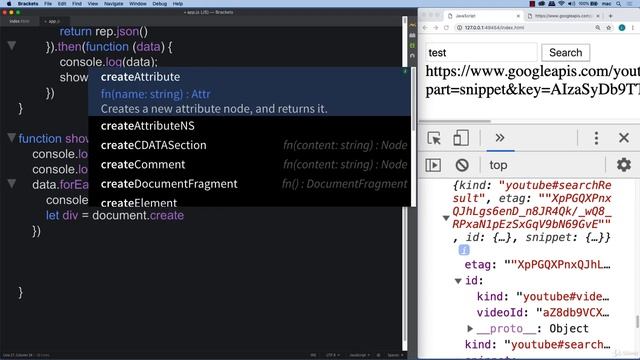Choose createCDATASection from code hints

(x=249, y=145)
